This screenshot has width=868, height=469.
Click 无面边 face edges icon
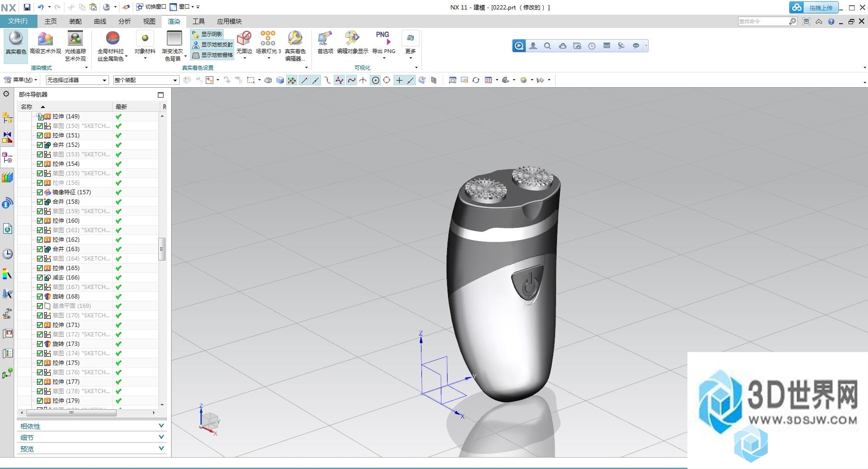coord(244,38)
